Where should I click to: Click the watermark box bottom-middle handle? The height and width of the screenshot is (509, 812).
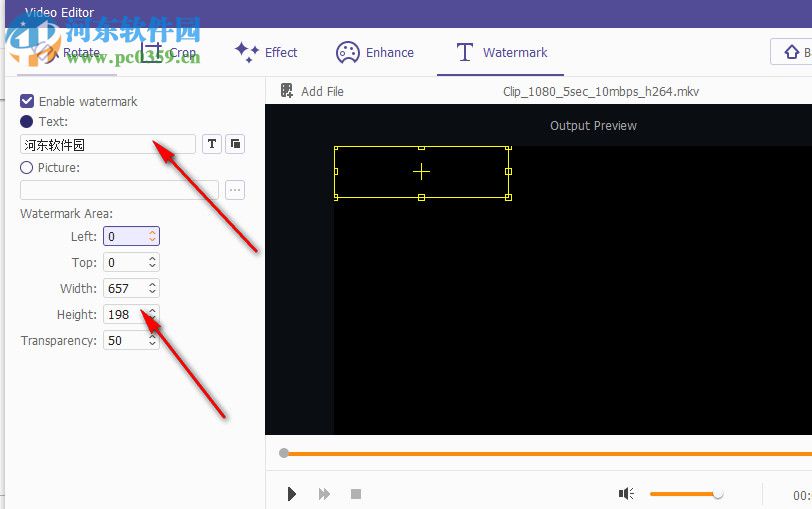[x=422, y=197]
